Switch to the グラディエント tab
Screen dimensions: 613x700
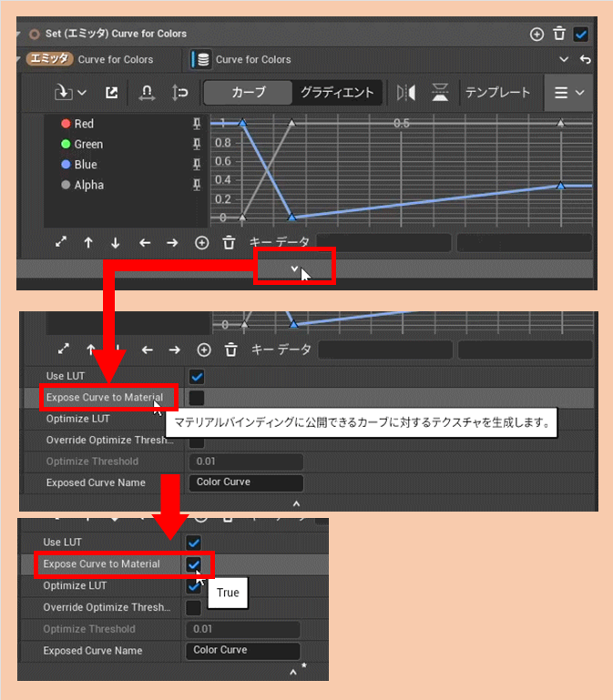pyautogui.click(x=337, y=93)
